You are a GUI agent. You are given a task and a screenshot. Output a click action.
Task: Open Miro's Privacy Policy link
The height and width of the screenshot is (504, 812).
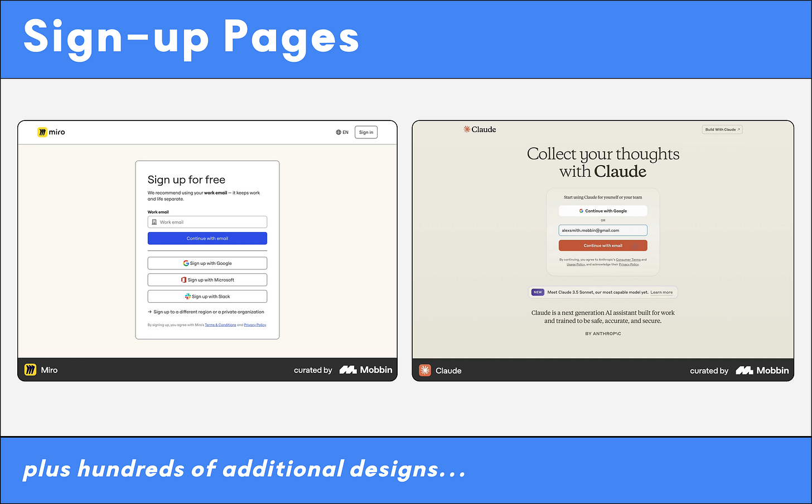click(x=255, y=325)
